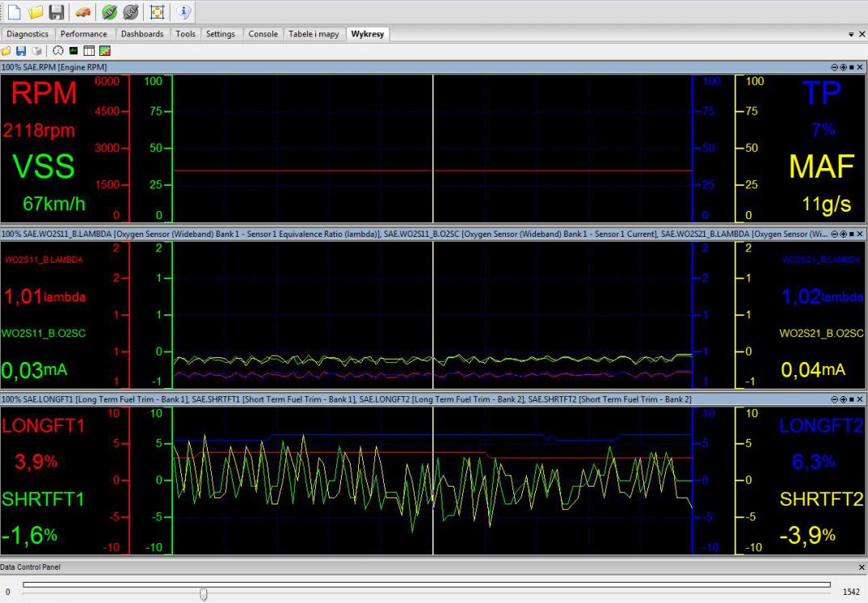Click the floppy disk save icon in main toolbar
868x603 pixels.
coord(56,11)
